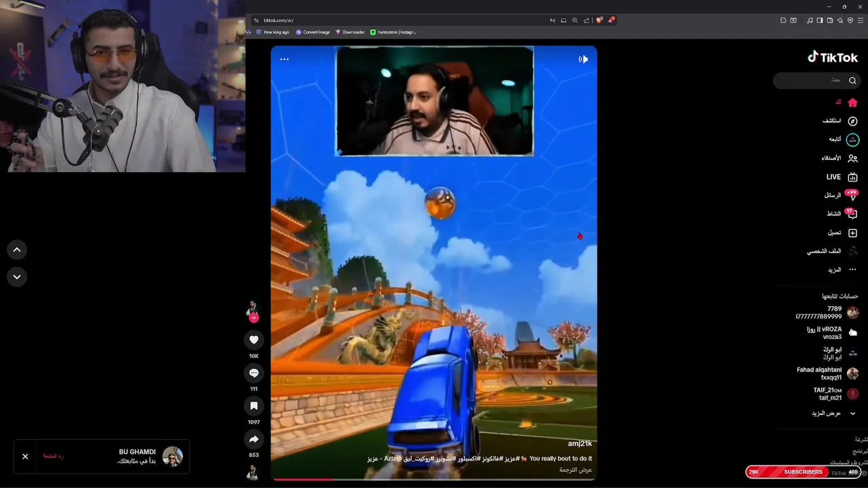Open More (المزيد) three-dots menu
The width and height of the screenshot is (868, 488).
click(842, 270)
